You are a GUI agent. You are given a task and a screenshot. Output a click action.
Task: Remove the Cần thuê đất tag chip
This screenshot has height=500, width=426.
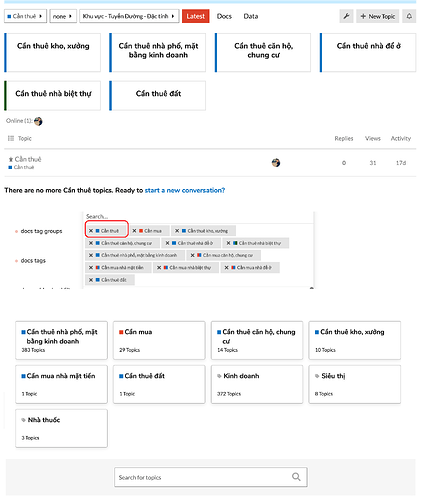(x=91, y=280)
